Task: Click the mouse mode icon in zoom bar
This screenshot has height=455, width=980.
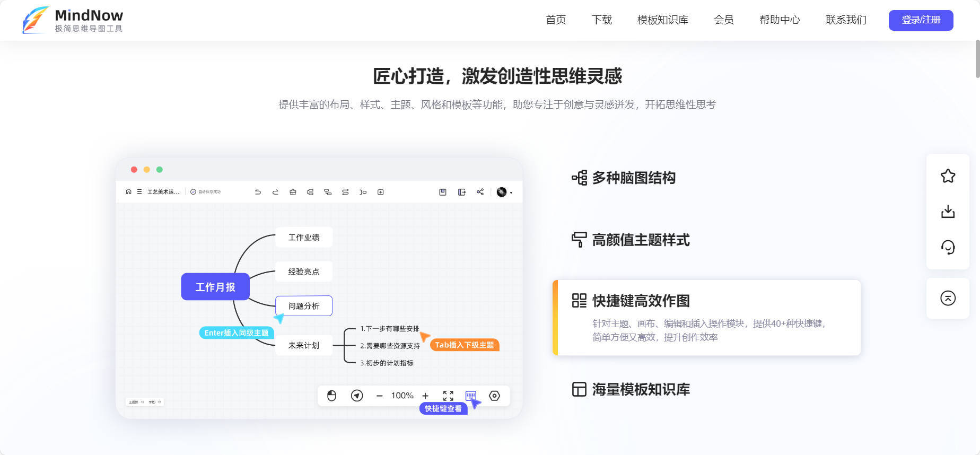Action: pos(331,396)
